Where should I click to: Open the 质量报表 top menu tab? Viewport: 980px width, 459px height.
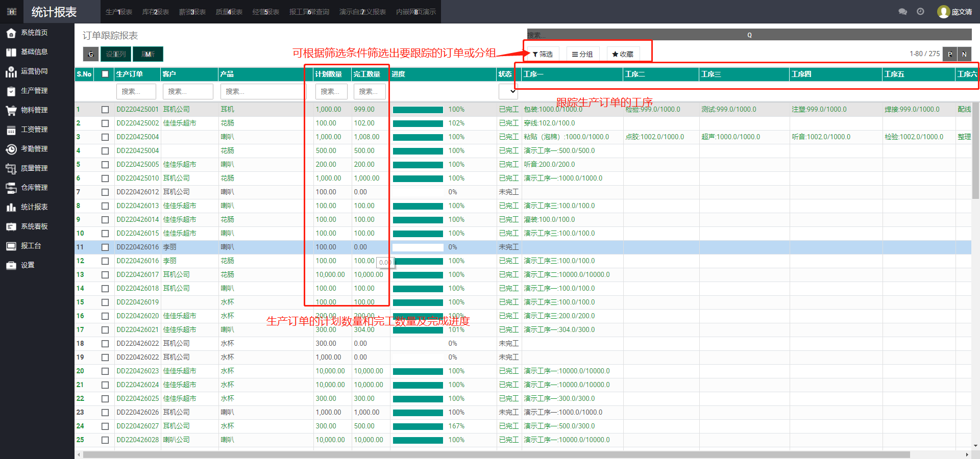(x=229, y=12)
